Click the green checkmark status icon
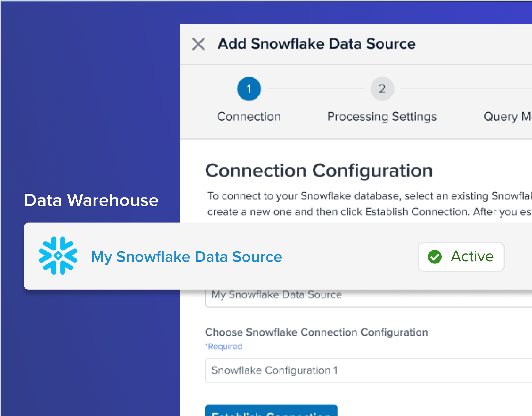This screenshot has height=416, width=532. coord(434,257)
